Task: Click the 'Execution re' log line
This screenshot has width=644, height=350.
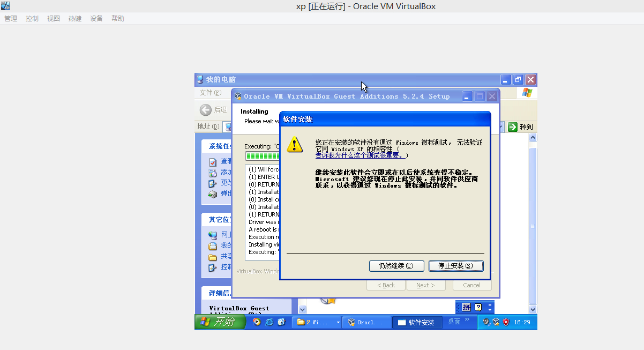Action: point(264,237)
